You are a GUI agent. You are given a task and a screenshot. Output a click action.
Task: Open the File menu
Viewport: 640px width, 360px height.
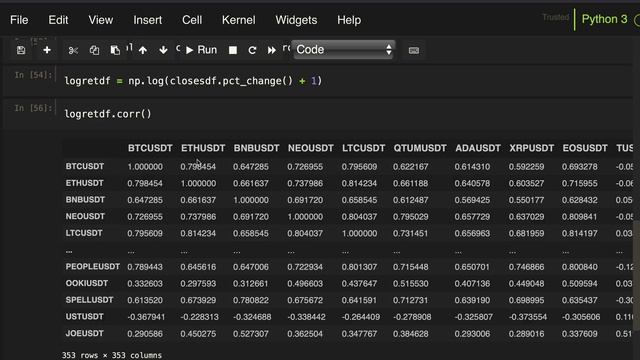tap(19, 20)
